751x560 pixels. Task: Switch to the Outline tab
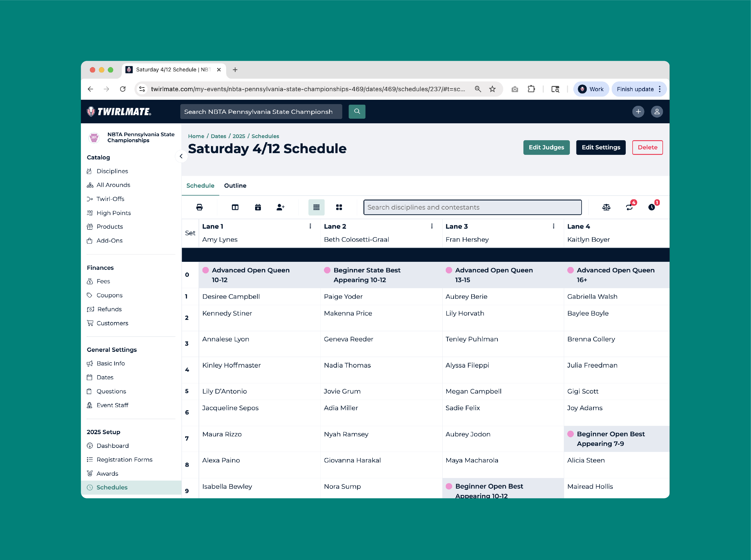coord(235,186)
